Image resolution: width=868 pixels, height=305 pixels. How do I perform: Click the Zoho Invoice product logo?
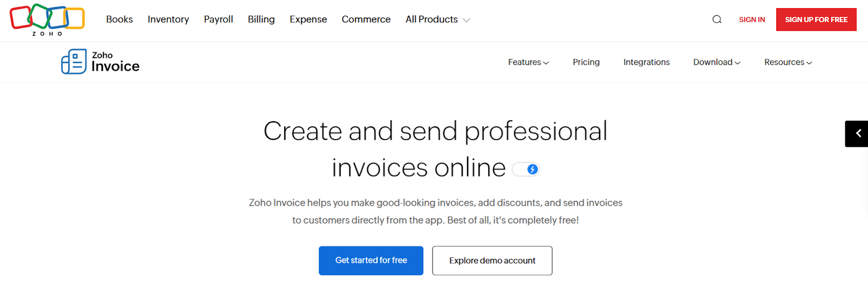[x=100, y=62]
